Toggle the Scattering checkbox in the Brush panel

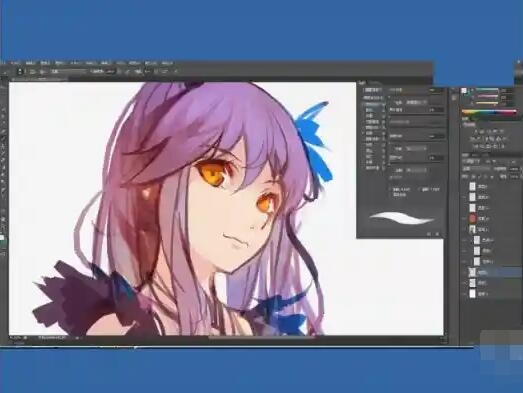pos(363,110)
